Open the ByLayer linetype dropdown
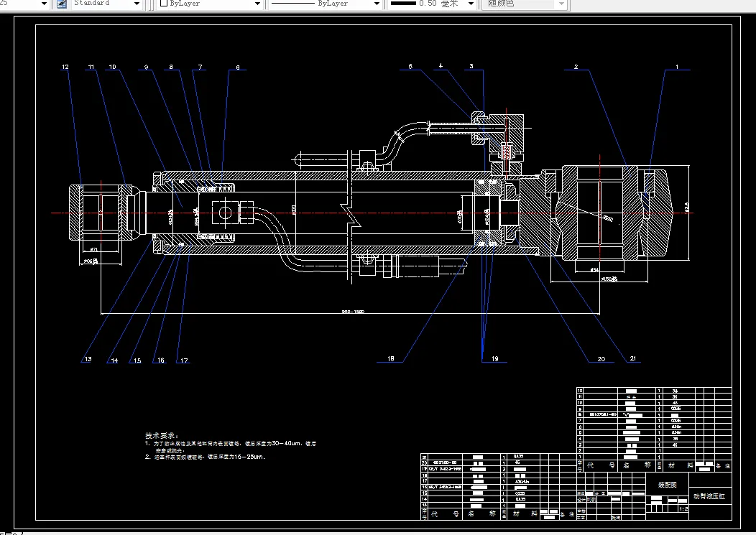This screenshot has height=535, width=756. (x=325, y=4)
